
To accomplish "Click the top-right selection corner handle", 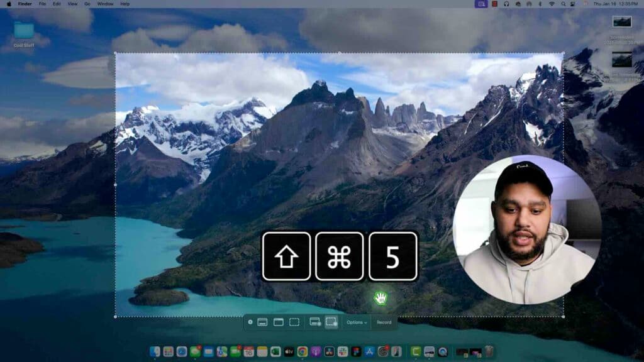I will click(563, 53).
